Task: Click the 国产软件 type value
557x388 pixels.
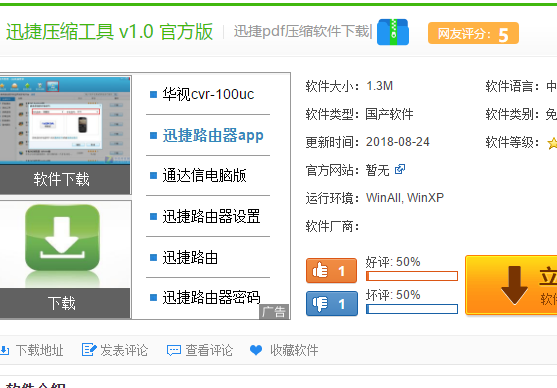Action: [389, 114]
